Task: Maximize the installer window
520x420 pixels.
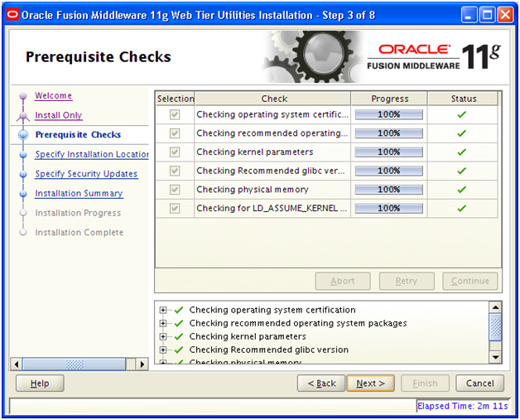Action: point(487,15)
